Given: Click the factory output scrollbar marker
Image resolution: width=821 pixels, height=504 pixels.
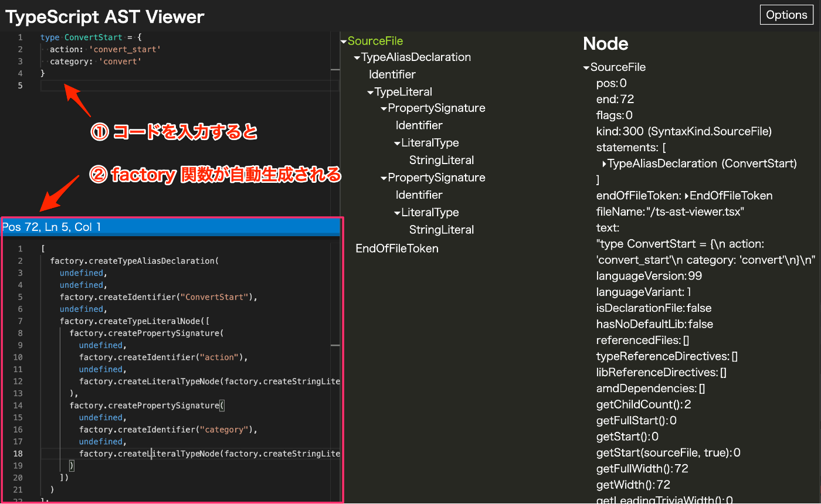Looking at the screenshot, I should coord(335,345).
